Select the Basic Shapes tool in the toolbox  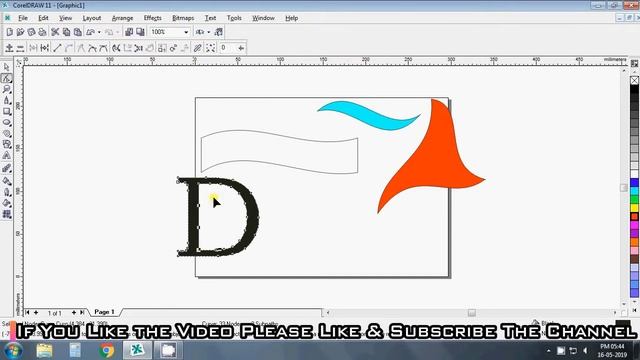coord(7,144)
